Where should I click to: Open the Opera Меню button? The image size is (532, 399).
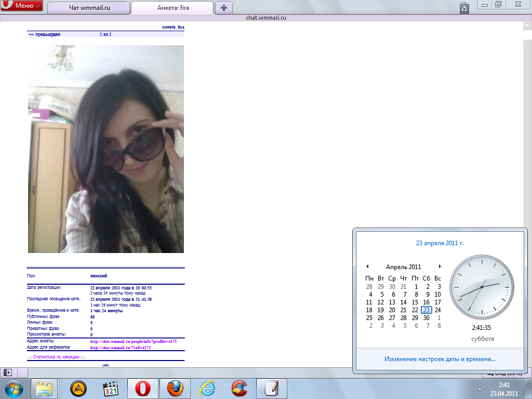coord(22,6)
